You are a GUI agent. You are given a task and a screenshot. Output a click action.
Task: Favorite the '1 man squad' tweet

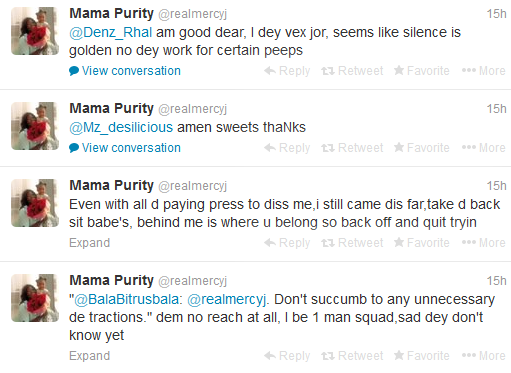pyautogui.click(x=421, y=356)
